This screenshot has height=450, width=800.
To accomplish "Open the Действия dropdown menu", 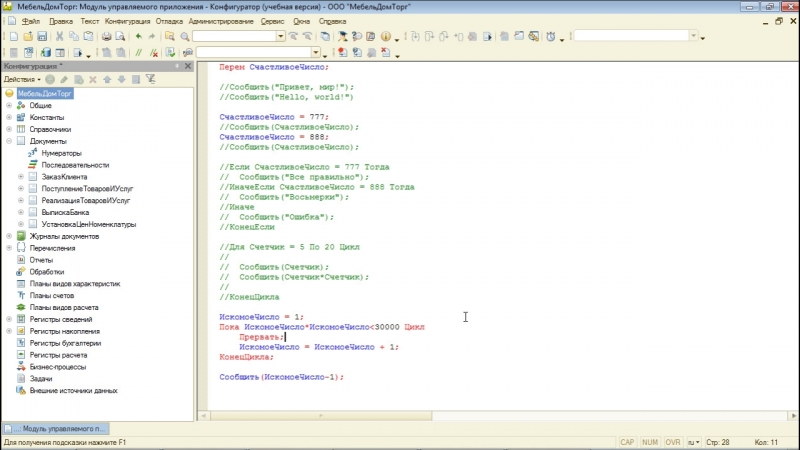I will 22,79.
